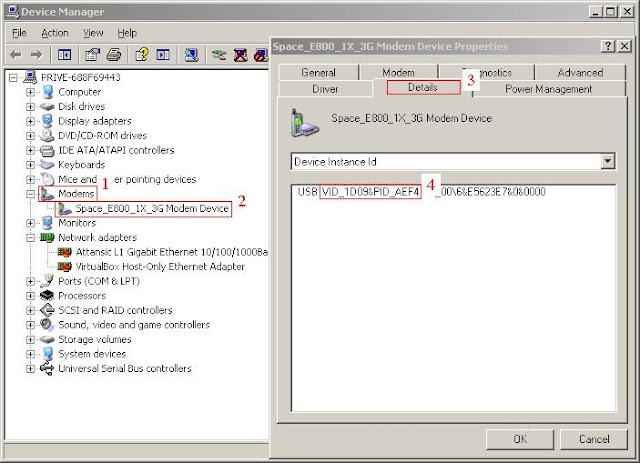Open the View menu

[x=93, y=33]
